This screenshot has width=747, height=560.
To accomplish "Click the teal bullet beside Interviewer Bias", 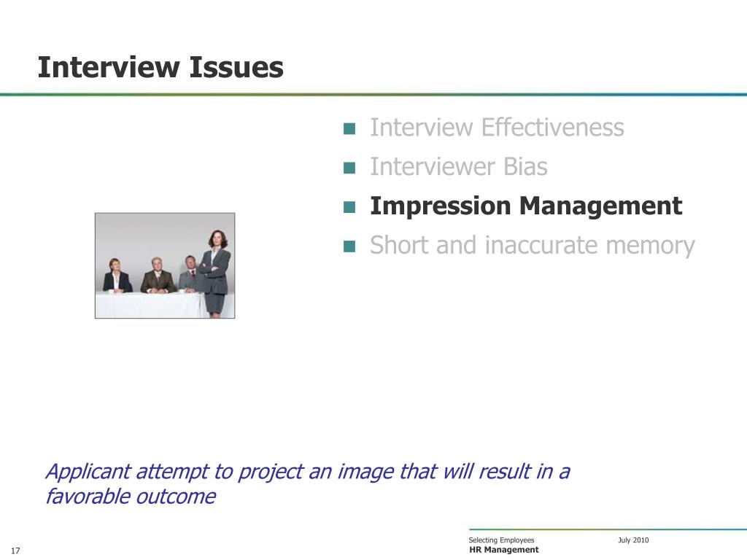I will (349, 168).
